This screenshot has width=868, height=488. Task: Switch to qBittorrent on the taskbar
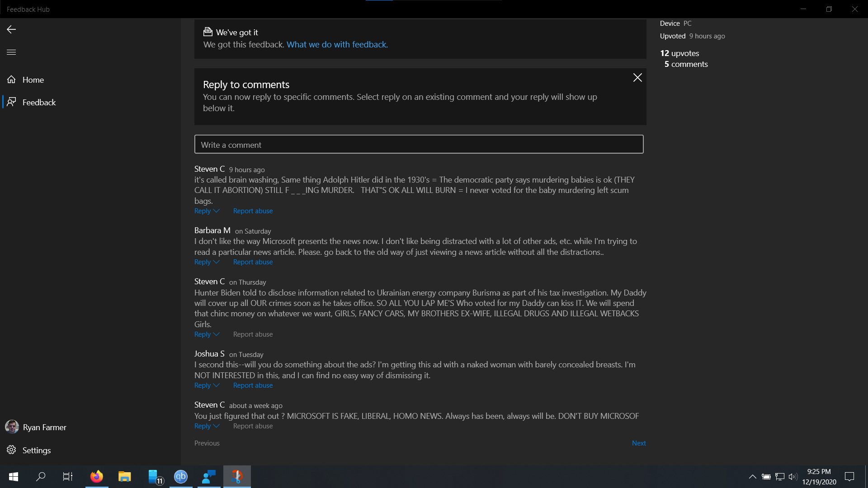coord(181,477)
